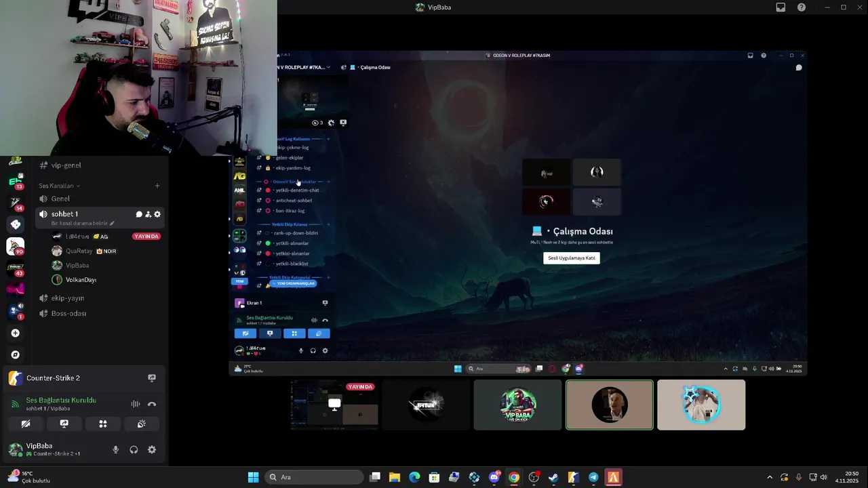Open server icon with the 90 badge

click(x=16, y=247)
